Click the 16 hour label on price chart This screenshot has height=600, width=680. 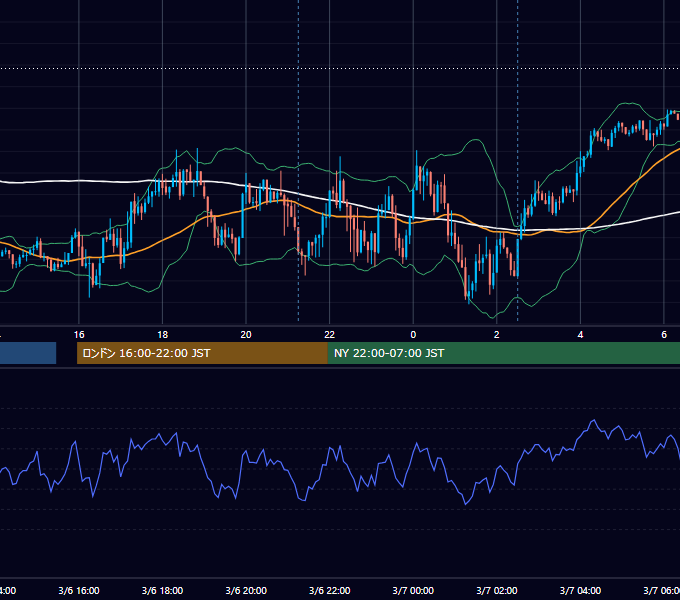pyautogui.click(x=79, y=335)
